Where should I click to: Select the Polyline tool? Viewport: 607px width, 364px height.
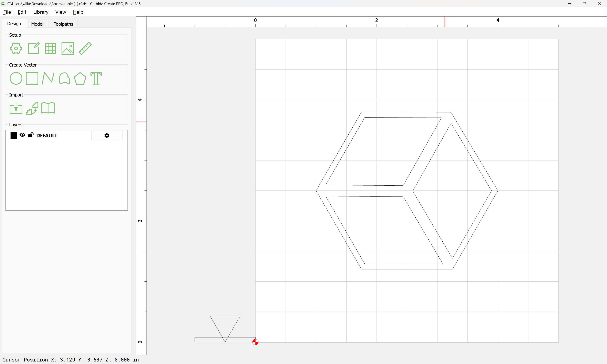pyautogui.click(x=48, y=79)
